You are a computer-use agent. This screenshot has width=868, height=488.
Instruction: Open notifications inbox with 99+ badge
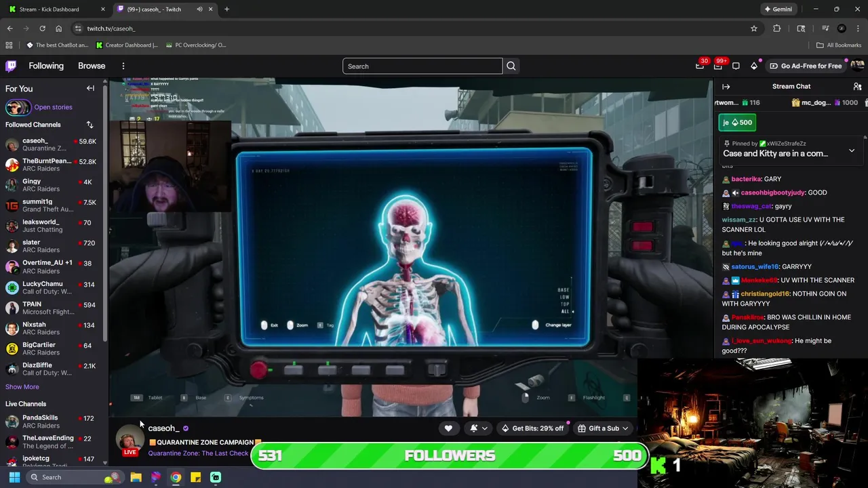pyautogui.click(x=718, y=66)
